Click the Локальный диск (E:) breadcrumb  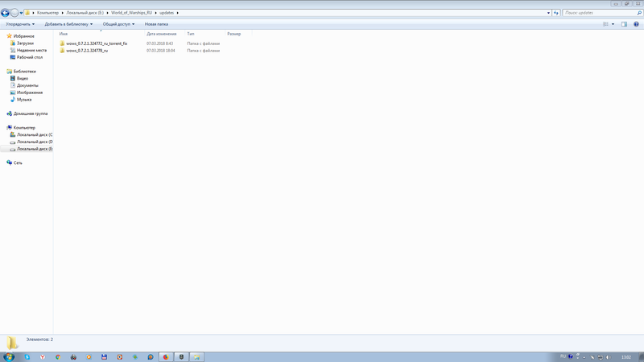85,13
